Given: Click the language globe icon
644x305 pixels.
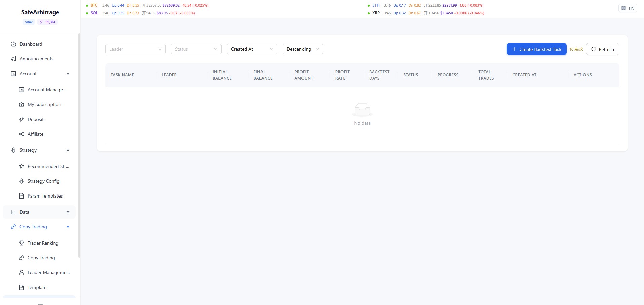Looking at the screenshot, I should pyautogui.click(x=623, y=8).
